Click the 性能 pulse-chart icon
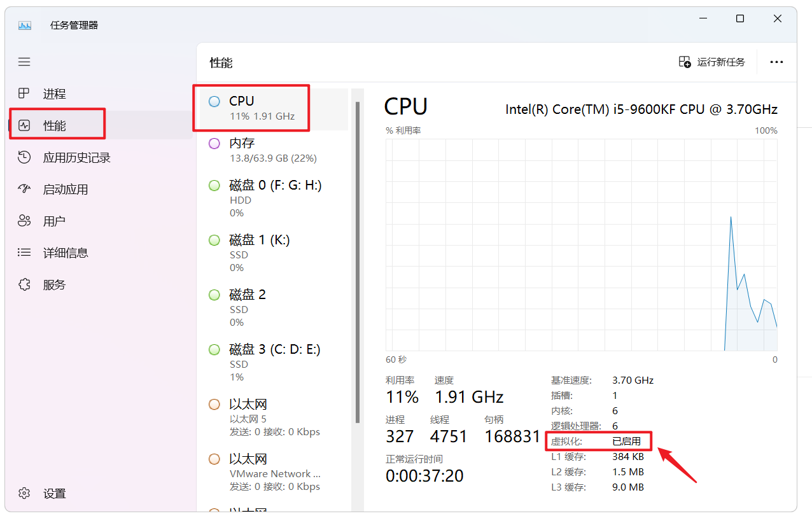 tap(24, 125)
